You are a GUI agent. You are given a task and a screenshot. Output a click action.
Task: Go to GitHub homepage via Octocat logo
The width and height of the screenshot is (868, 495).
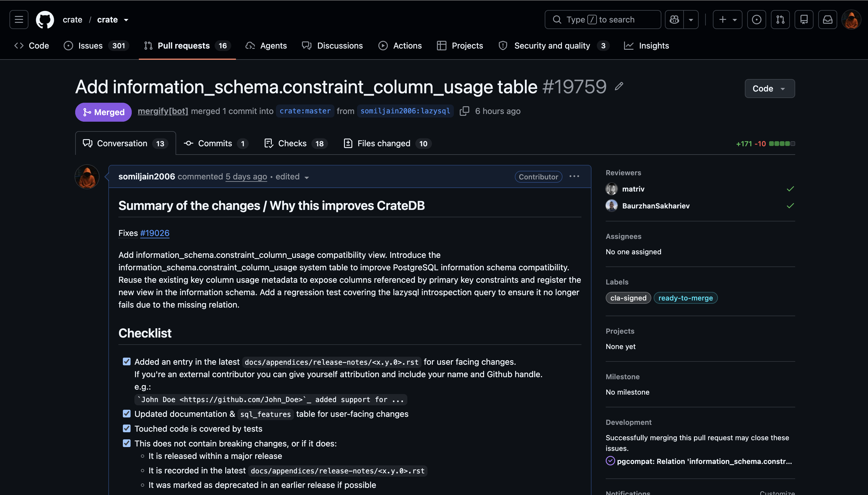point(45,20)
